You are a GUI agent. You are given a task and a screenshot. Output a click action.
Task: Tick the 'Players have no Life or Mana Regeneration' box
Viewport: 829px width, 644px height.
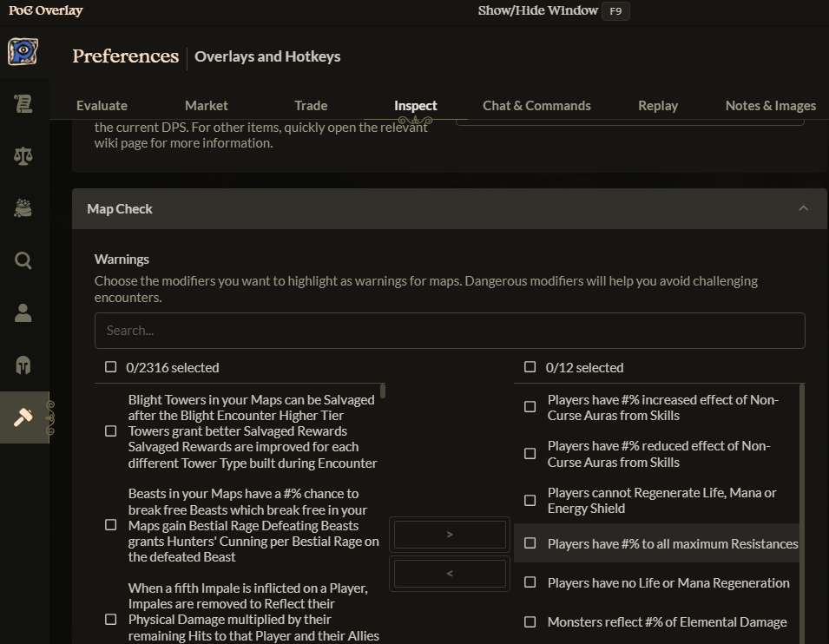pyautogui.click(x=530, y=583)
